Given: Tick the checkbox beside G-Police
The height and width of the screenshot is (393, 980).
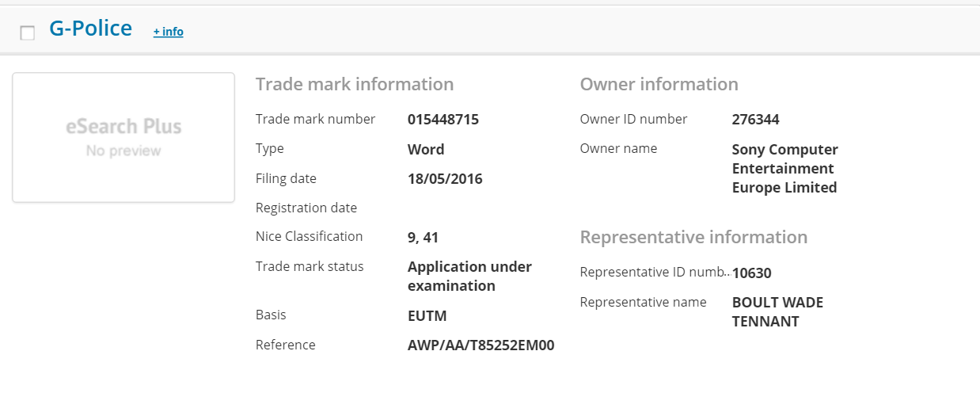Looking at the screenshot, I should (x=28, y=32).
